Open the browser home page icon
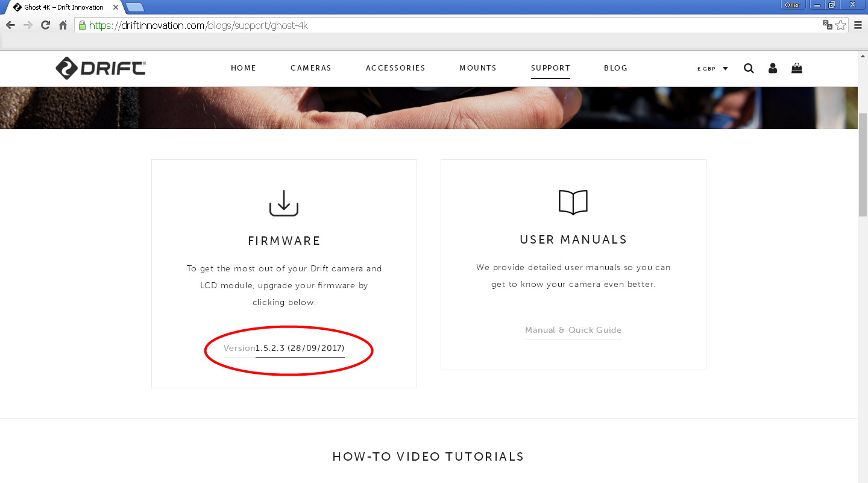Image resolution: width=868 pixels, height=483 pixels. [x=63, y=25]
